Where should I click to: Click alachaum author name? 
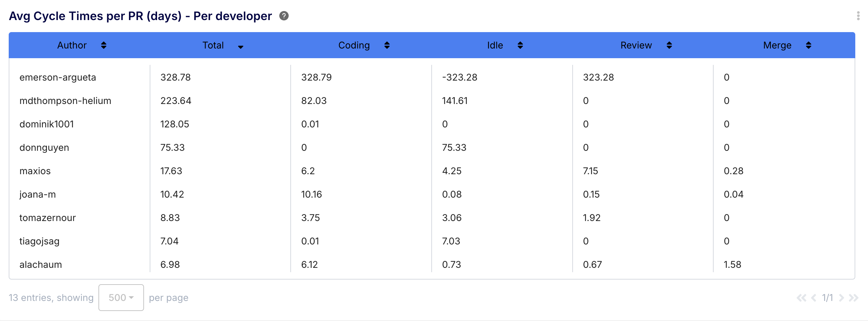click(41, 264)
